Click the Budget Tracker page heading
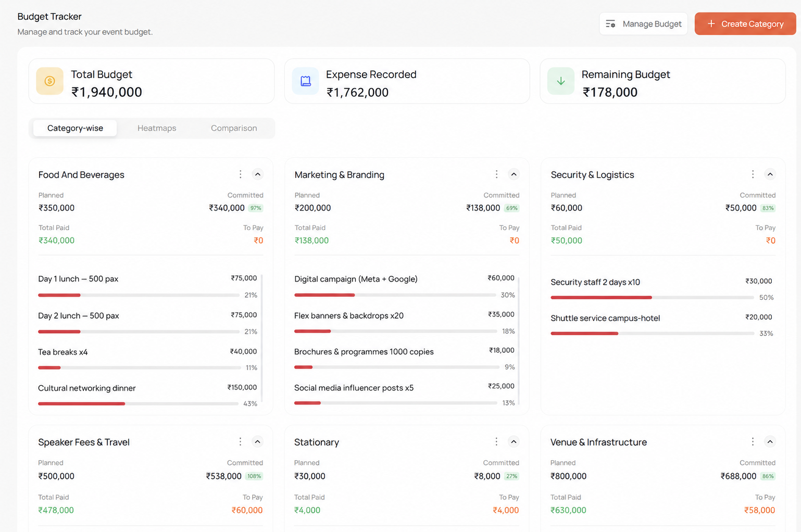 pyautogui.click(x=49, y=17)
